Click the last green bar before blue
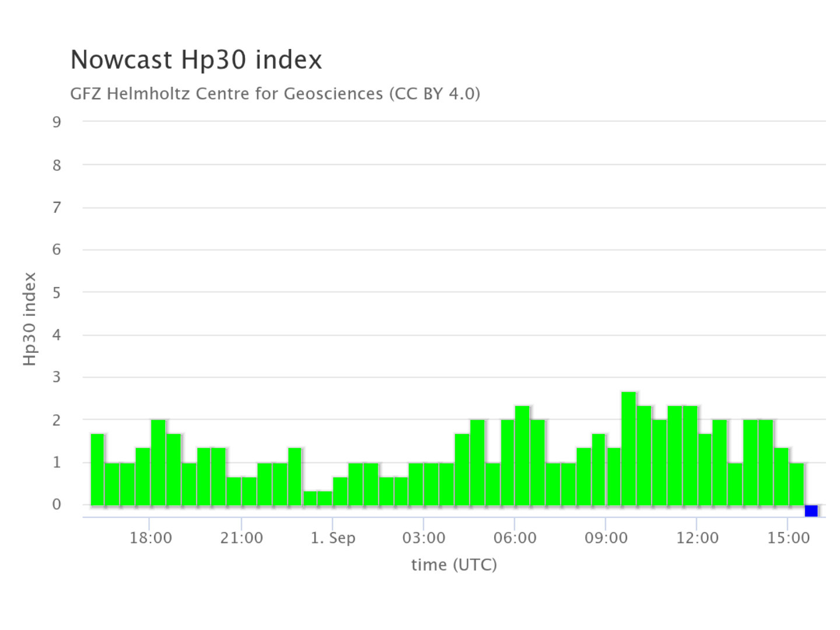This screenshot has height=630, width=840. tap(796, 484)
